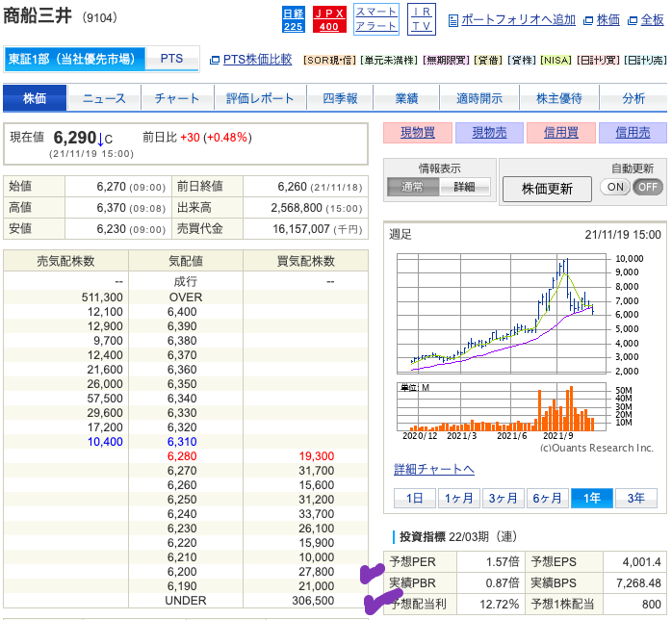Screen dimensions: 672x620
Task: Click the 信用売 button
Action: (x=633, y=133)
